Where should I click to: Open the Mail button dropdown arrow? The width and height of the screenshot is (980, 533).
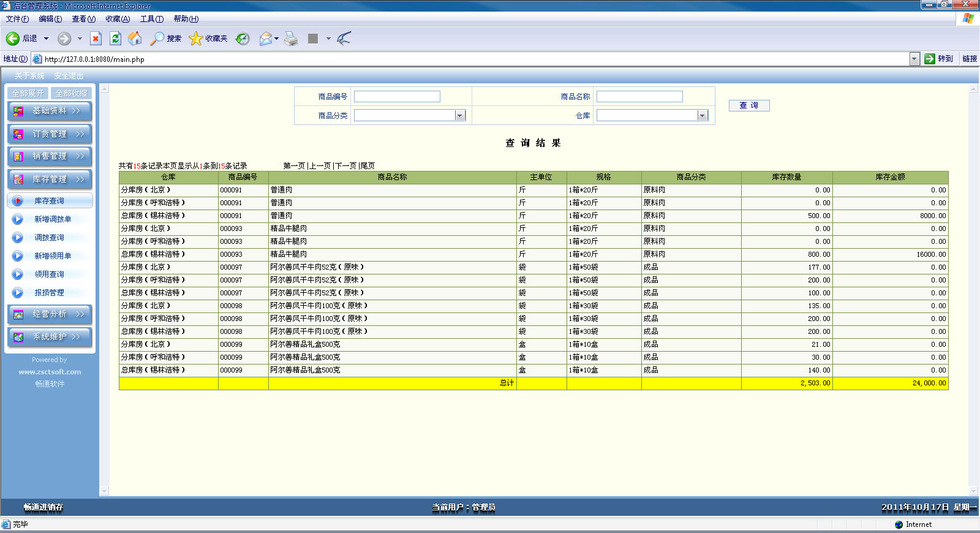pyautogui.click(x=276, y=39)
